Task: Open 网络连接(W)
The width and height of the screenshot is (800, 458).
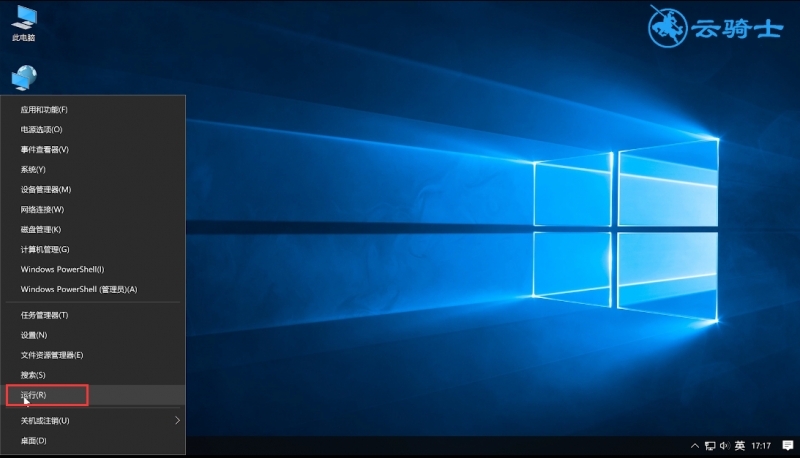Action: click(95, 209)
